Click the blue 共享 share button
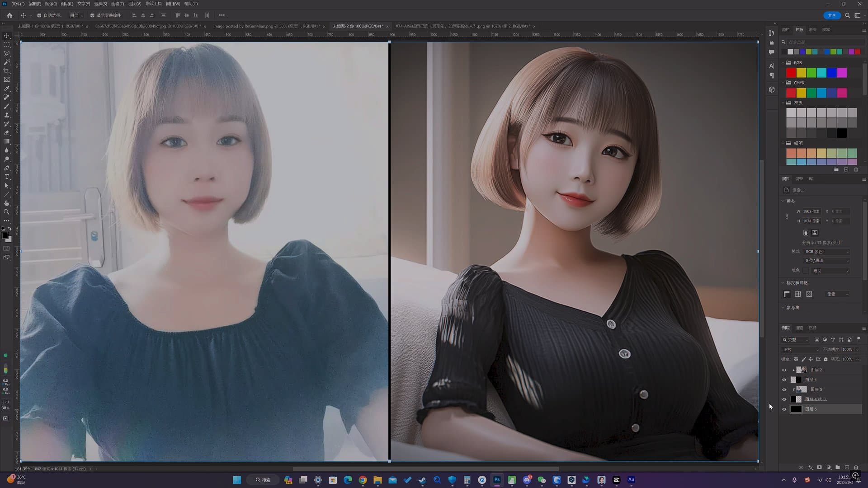This screenshot has height=488, width=868. click(x=832, y=15)
